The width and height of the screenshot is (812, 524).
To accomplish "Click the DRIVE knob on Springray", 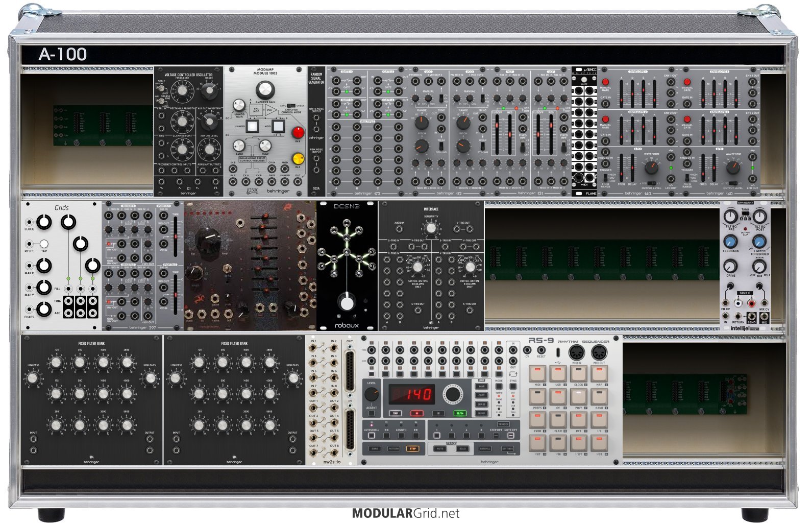I will tap(730, 266).
